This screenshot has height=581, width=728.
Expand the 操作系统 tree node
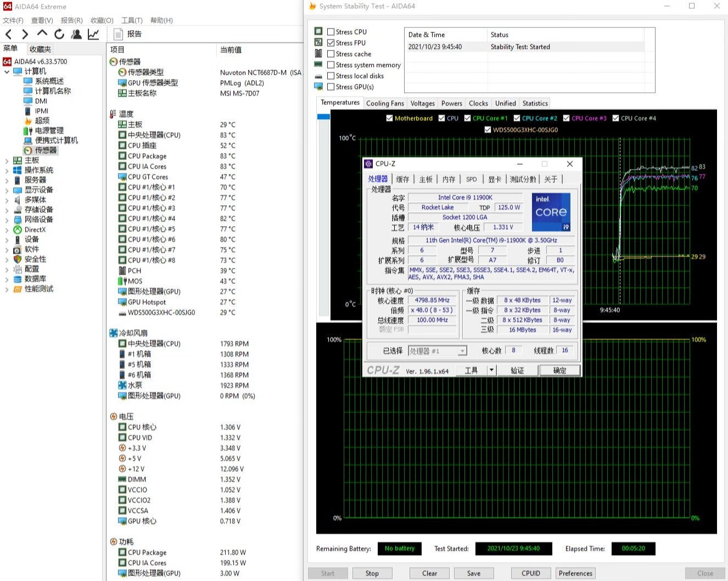7,170
